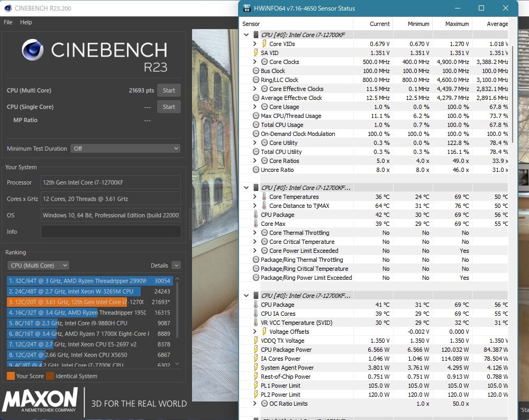Click the ranking list scrollbar down arrow
The image size is (529, 420).
[177, 364]
